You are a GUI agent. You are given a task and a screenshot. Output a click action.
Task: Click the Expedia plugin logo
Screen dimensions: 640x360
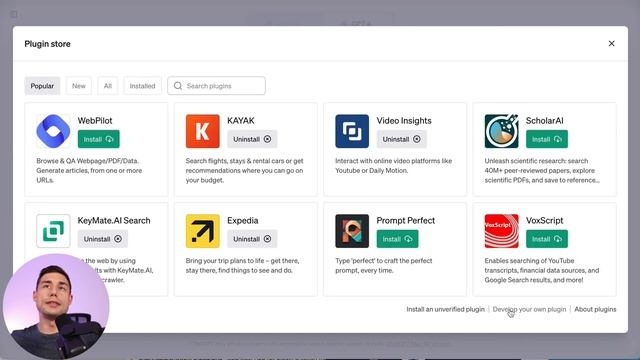coord(202,231)
